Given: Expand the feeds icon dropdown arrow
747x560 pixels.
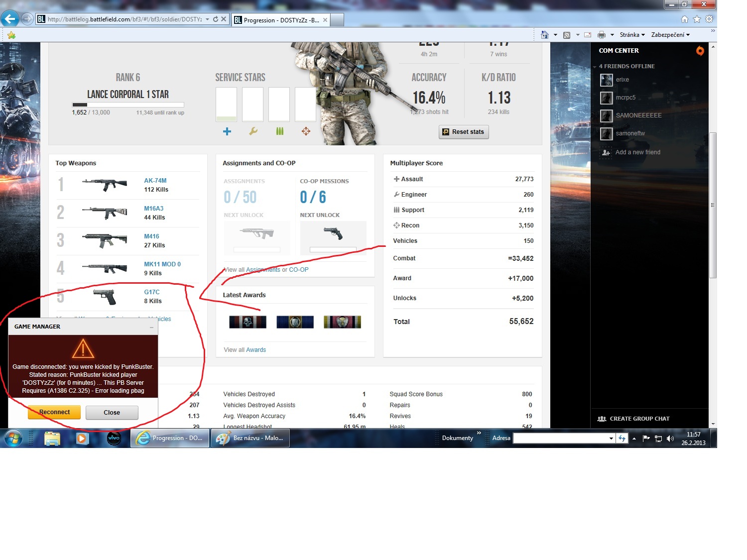Looking at the screenshot, I should coord(578,35).
